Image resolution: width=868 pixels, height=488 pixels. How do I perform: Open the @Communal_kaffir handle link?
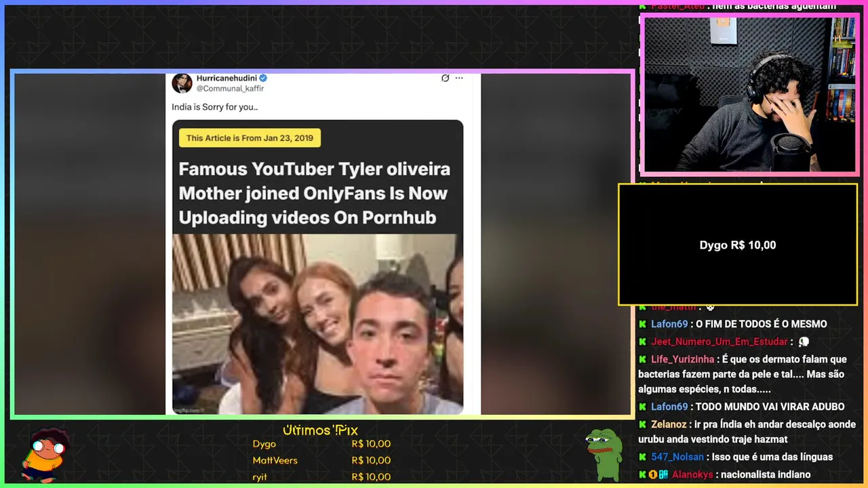(230, 89)
